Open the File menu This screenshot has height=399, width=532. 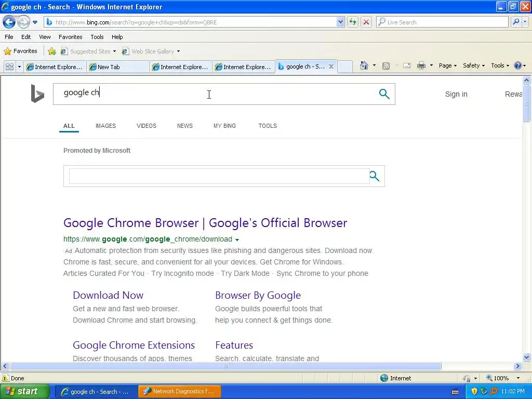[9, 37]
